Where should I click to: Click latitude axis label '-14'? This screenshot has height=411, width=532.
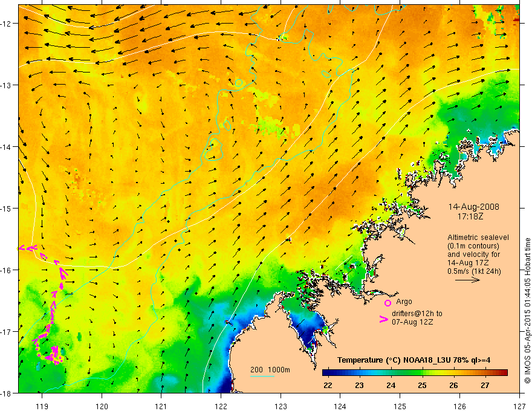point(7,147)
